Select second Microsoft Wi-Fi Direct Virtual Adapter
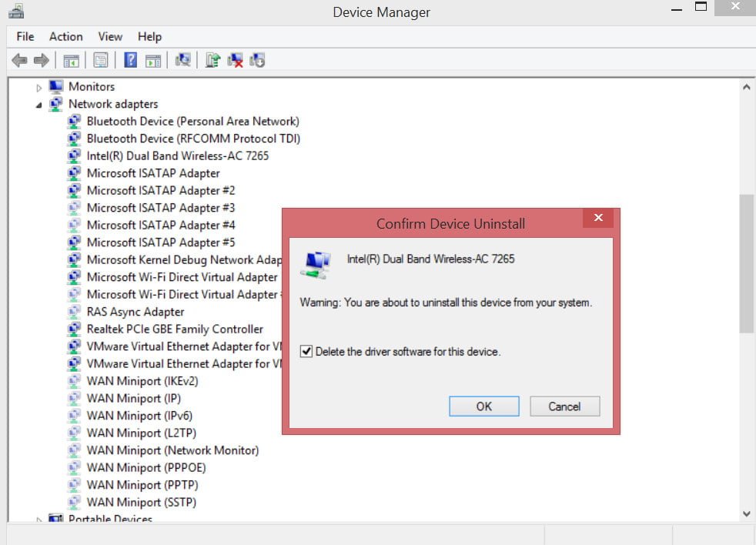 pyautogui.click(x=184, y=294)
